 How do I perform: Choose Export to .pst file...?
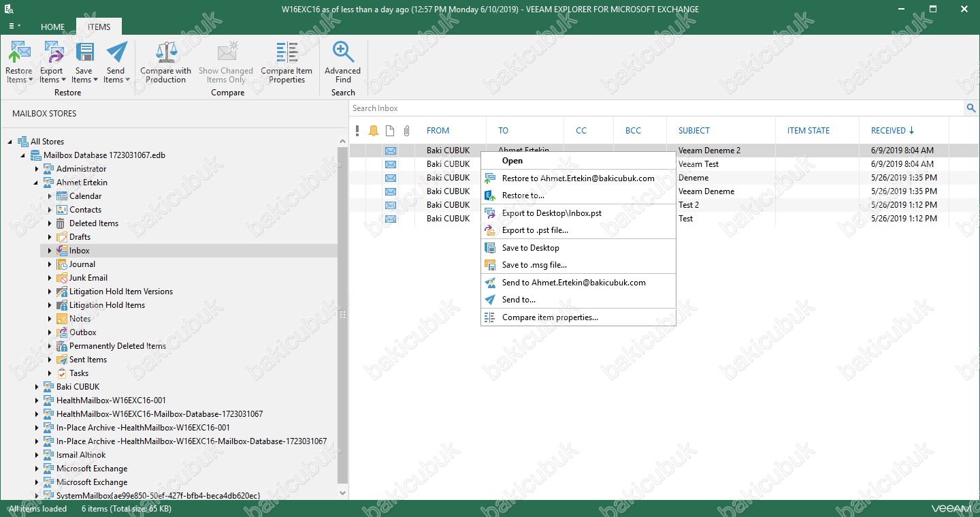click(578, 230)
